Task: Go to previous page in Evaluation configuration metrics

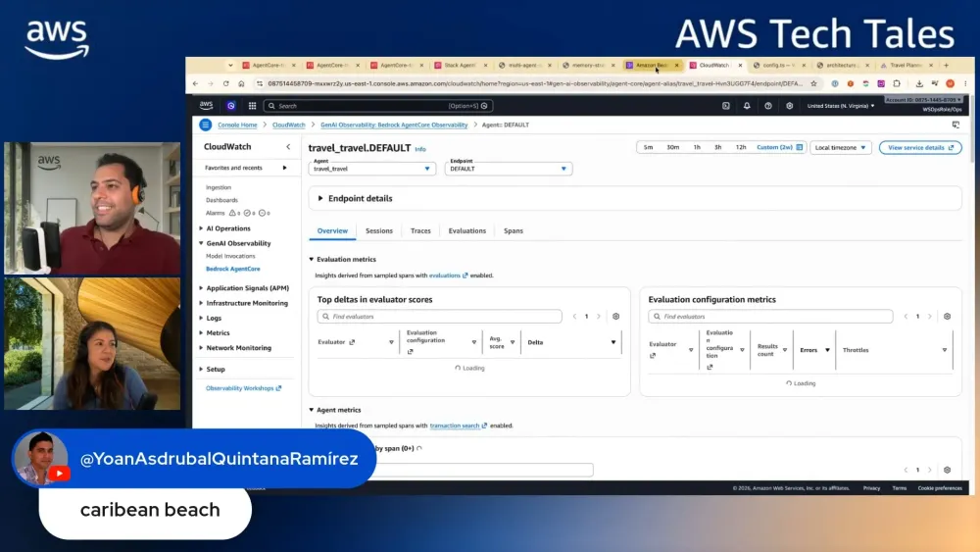Action: pyautogui.click(x=906, y=317)
